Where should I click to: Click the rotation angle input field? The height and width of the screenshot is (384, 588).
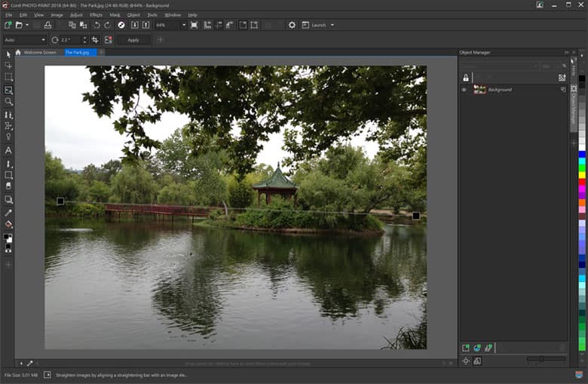point(69,40)
